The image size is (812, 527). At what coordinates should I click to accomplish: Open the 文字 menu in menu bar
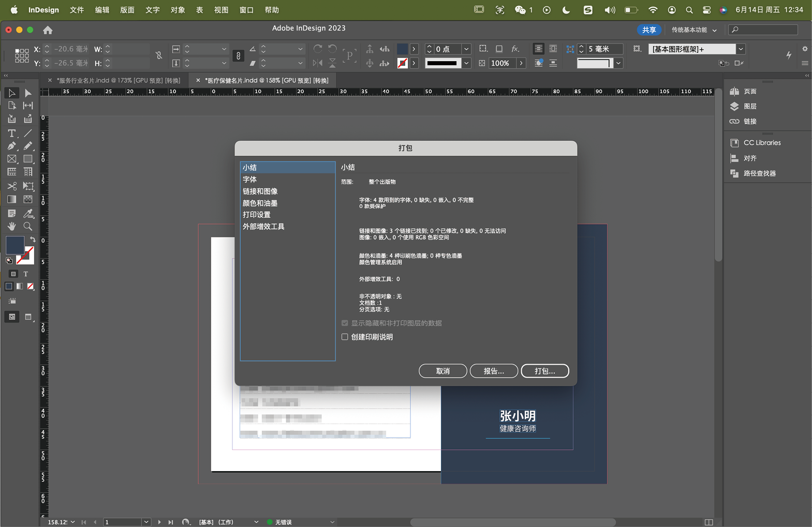tap(152, 10)
